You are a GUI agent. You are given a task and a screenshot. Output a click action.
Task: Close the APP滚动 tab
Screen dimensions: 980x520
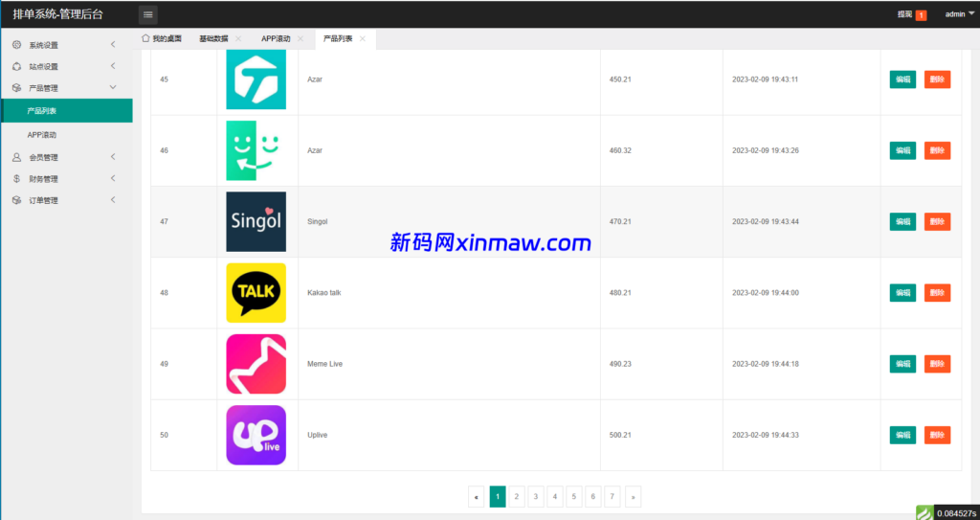[x=300, y=39]
